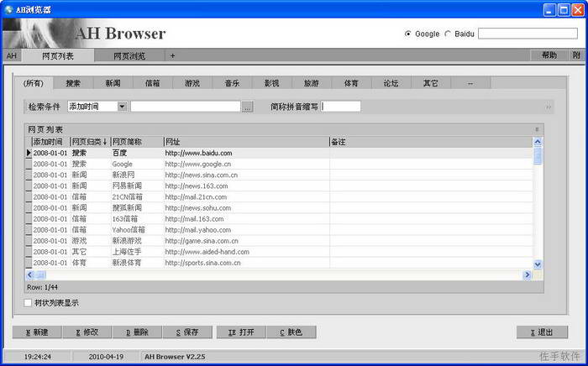Viewport: 588px width, 366px height.
Task: Select the 搜索 category tab
Action: pos(73,83)
